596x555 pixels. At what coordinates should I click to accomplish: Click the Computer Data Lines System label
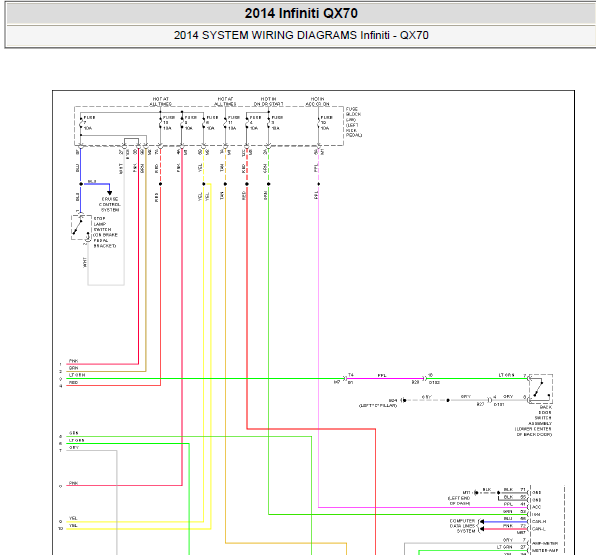[x=462, y=526]
